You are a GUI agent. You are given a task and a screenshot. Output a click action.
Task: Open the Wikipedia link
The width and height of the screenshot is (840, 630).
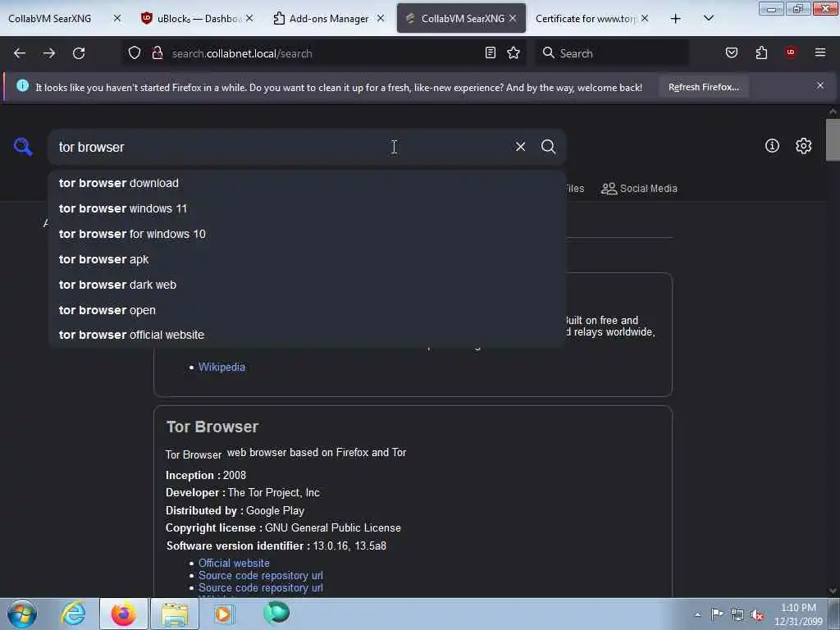tap(221, 367)
